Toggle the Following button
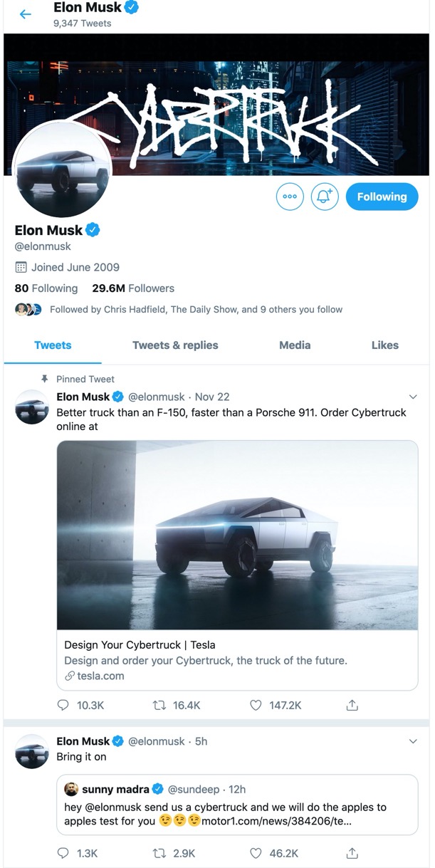The height and width of the screenshot is (868, 435). pyautogui.click(x=382, y=197)
